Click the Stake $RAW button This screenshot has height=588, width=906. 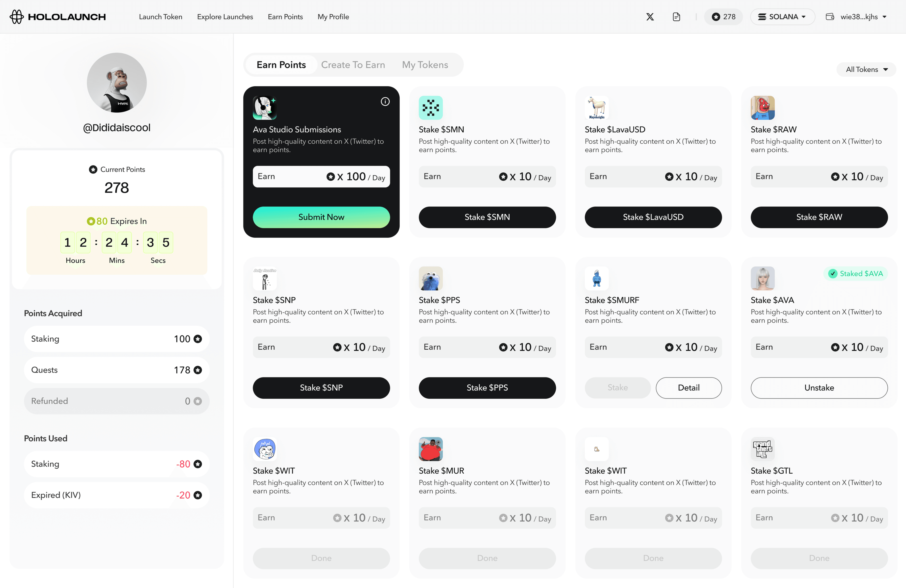819,217
